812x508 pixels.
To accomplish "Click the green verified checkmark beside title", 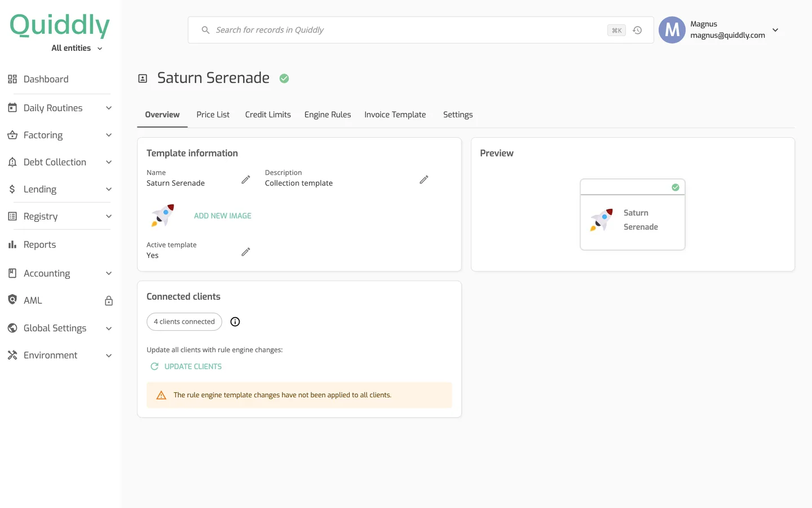I will click(x=284, y=78).
